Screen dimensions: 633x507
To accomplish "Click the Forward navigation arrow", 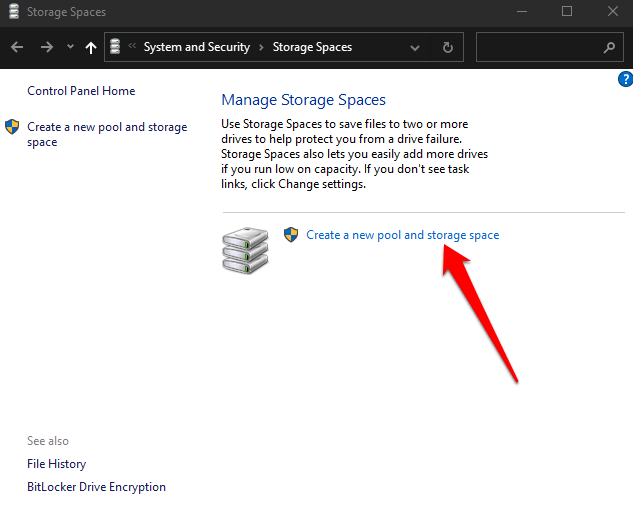I will coord(46,47).
